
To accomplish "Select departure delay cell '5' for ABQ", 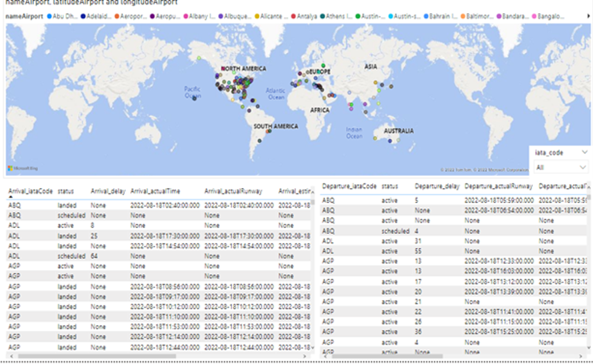I will pos(417,201).
